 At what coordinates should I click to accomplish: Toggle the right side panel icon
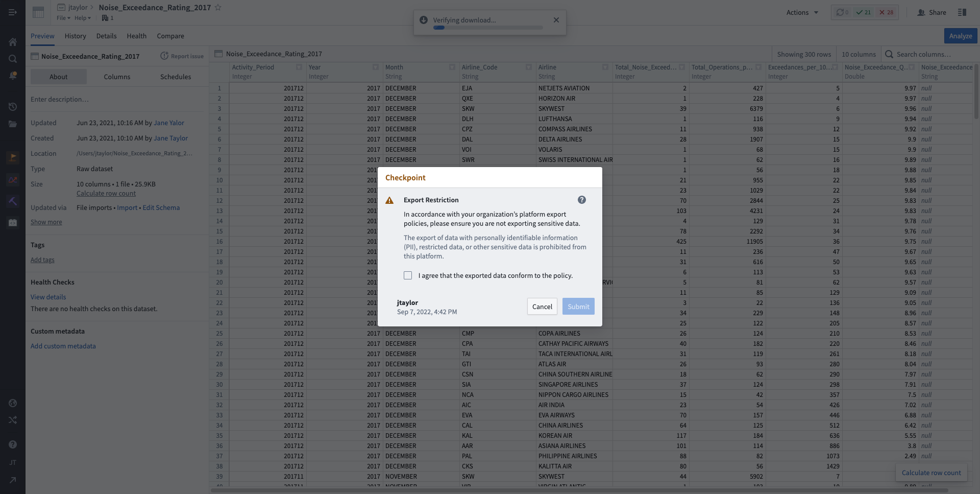tap(962, 12)
